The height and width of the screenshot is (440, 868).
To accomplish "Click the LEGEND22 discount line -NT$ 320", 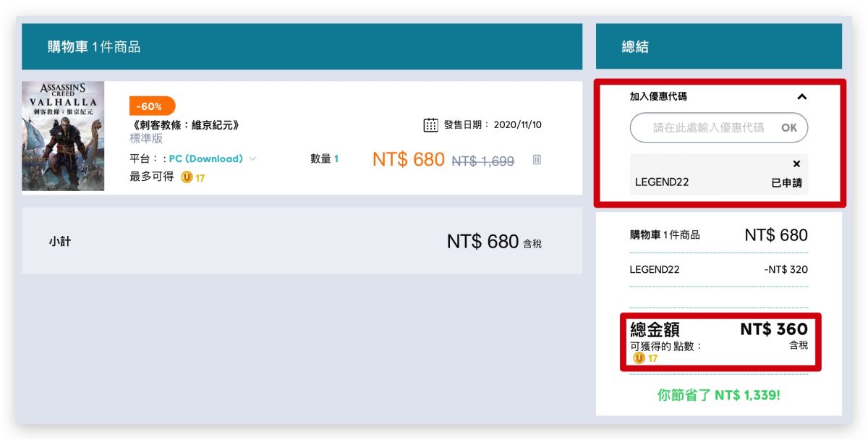I will point(719,269).
